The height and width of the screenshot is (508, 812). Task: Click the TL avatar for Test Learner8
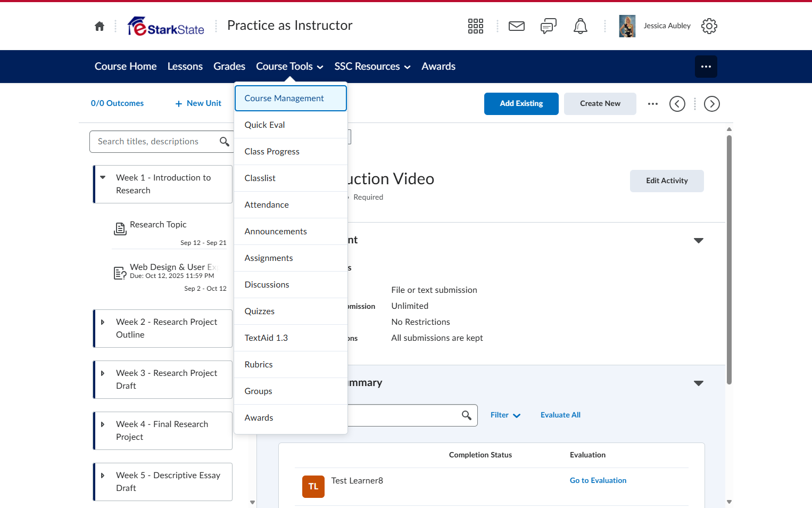313,487
